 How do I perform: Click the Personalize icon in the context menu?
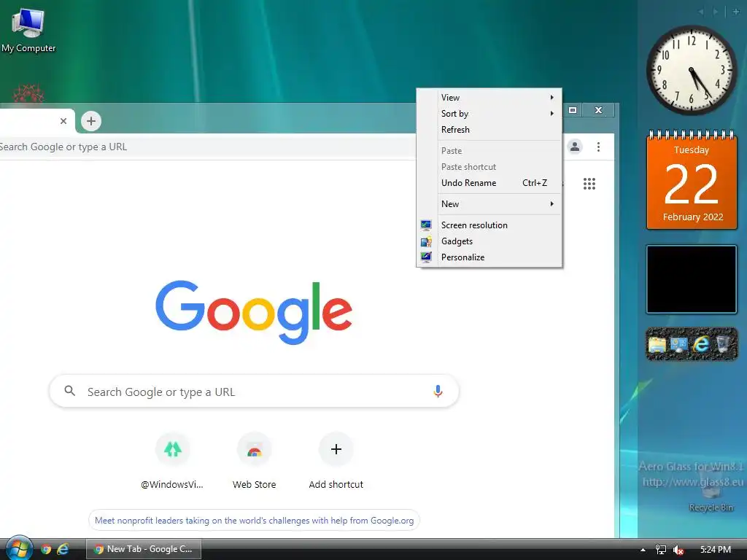click(x=426, y=257)
